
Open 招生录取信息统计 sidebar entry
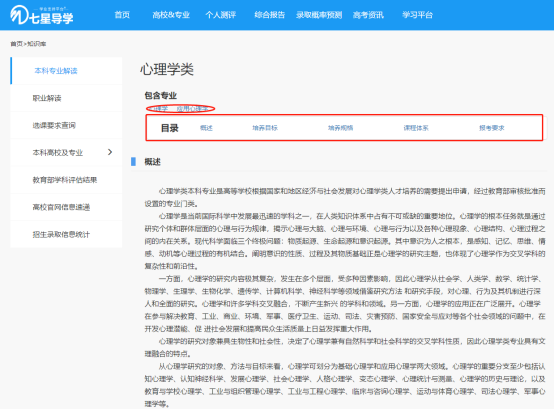pos(61,234)
